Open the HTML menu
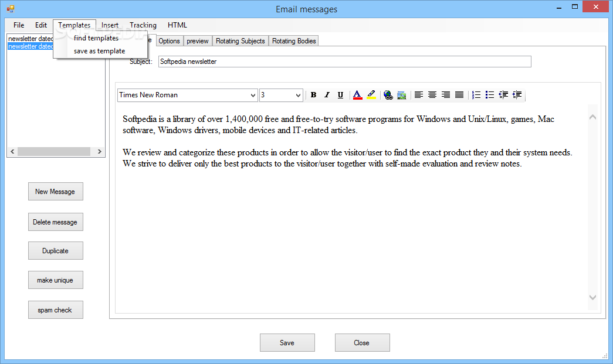613x364 pixels. [178, 25]
